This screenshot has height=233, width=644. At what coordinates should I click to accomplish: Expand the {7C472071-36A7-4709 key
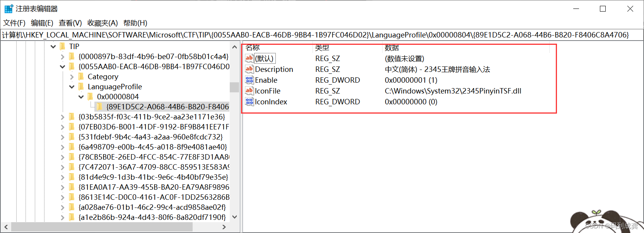click(x=63, y=167)
